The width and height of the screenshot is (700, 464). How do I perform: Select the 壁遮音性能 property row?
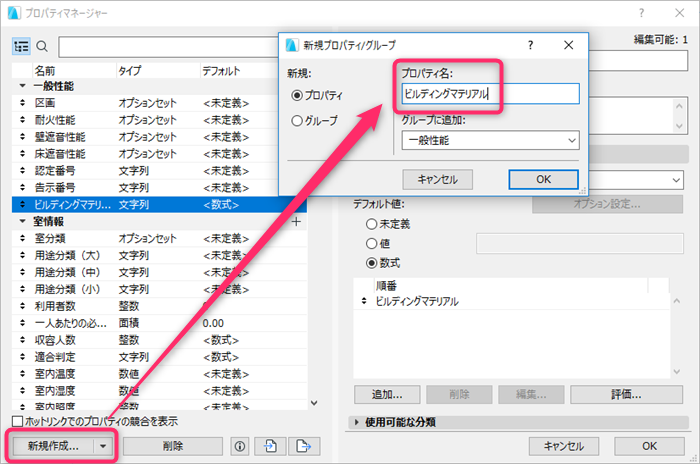point(159,137)
